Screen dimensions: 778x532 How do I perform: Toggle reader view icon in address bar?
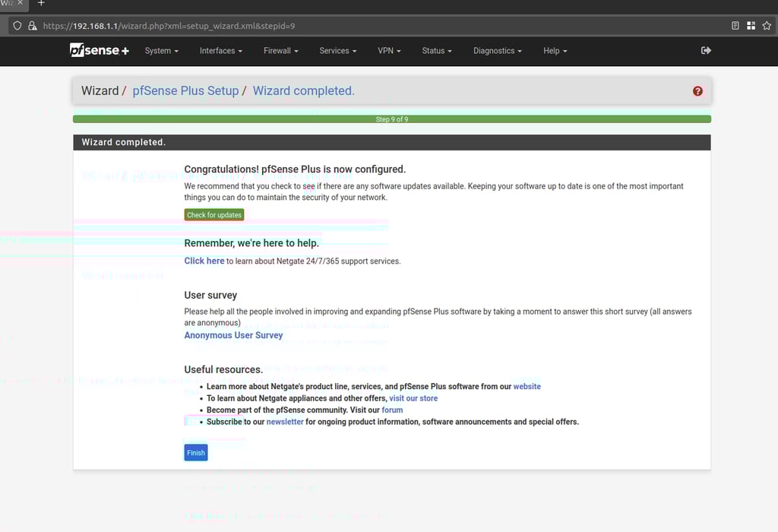pyautogui.click(x=735, y=26)
